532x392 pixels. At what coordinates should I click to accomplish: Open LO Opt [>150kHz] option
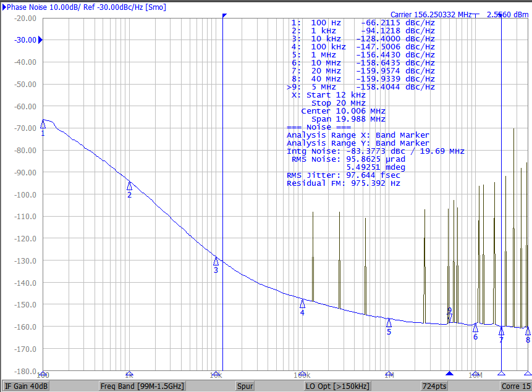(x=337, y=386)
